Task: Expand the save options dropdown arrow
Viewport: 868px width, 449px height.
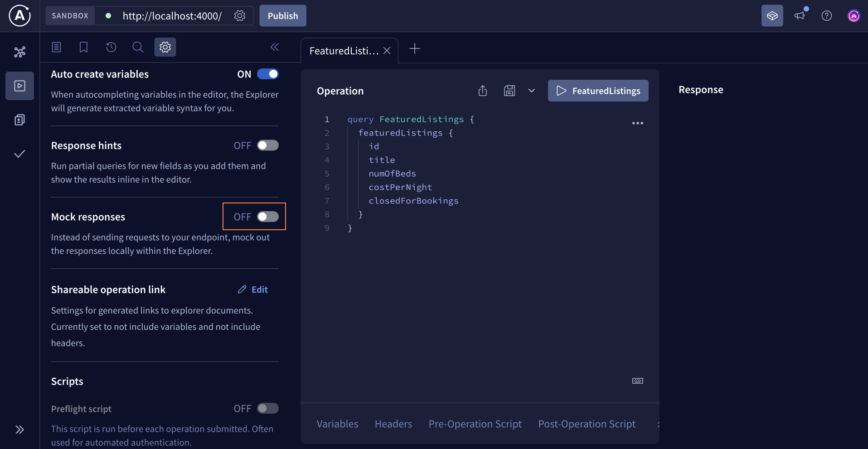Action: click(x=532, y=91)
